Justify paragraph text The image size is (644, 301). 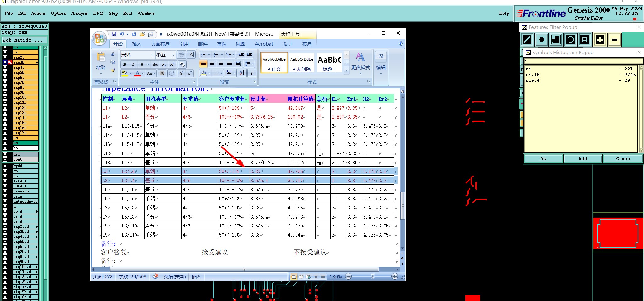(230, 64)
